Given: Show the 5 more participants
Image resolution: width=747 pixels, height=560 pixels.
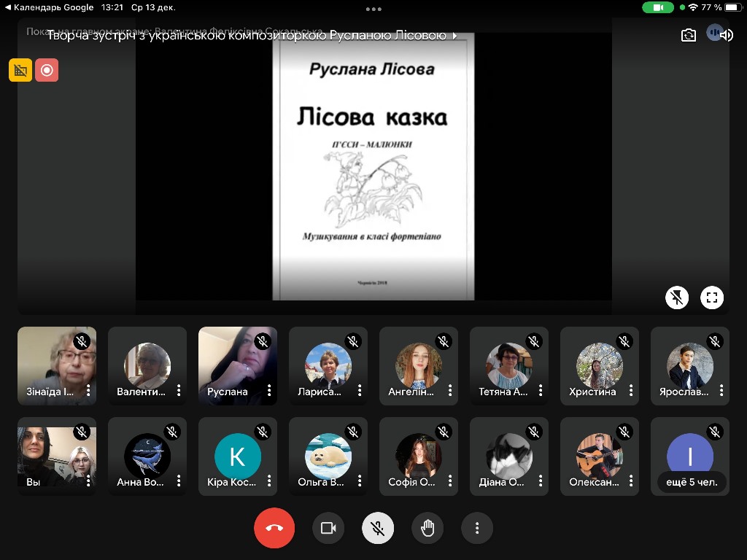Looking at the screenshot, I should [689, 481].
